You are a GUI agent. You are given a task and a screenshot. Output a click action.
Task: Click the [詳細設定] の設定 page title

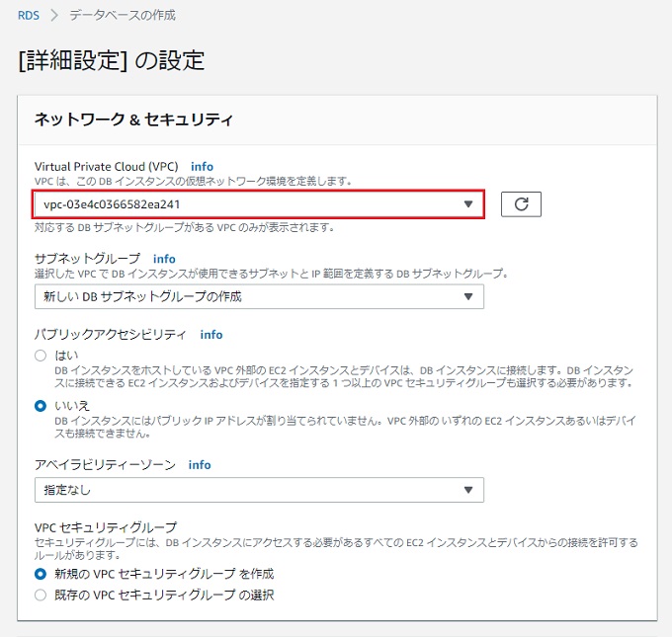coord(112,60)
